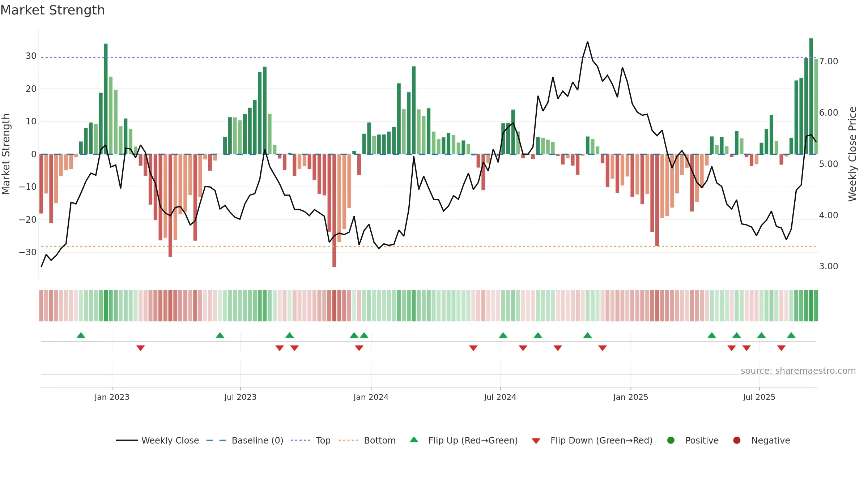Viewport: 868px width, 488px height.
Task: Click the −20 strength axis label
Action: pos(28,220)
